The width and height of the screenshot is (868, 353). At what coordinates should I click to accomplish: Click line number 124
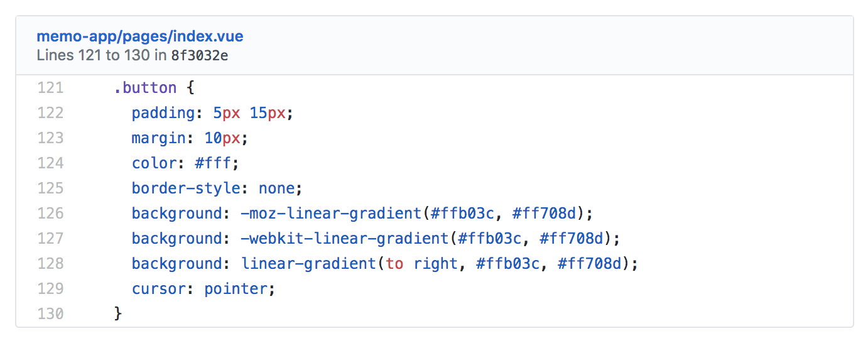click(x=50, y=163)
